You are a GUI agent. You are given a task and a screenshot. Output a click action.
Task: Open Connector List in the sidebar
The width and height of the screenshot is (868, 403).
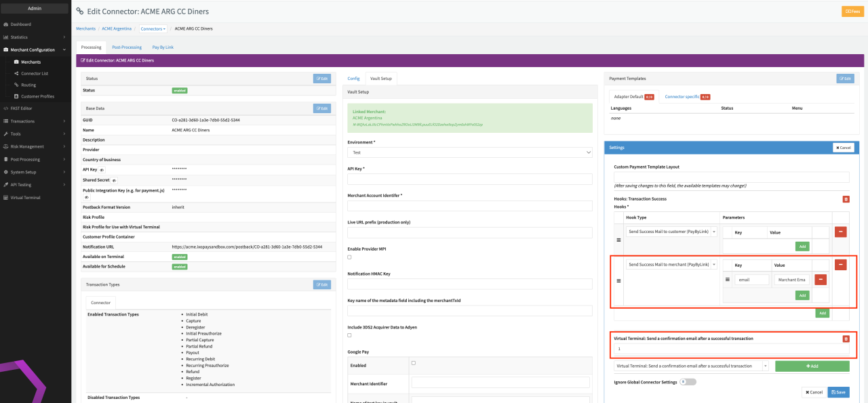35,73
